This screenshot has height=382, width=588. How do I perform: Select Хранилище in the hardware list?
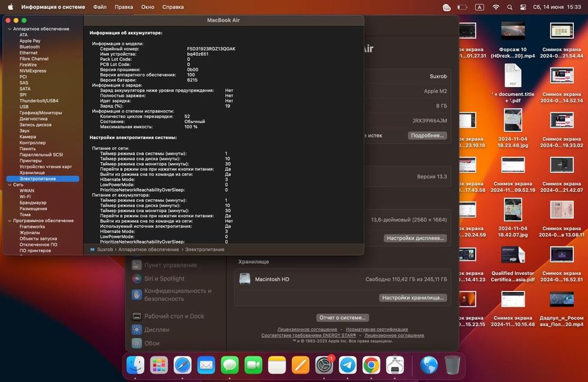tap(32, 173)
